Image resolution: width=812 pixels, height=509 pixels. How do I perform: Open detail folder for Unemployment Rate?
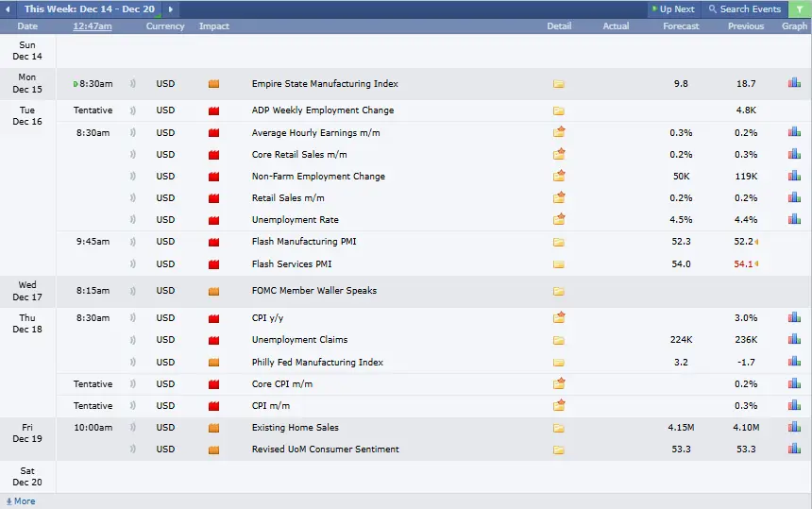pos(558,219)
